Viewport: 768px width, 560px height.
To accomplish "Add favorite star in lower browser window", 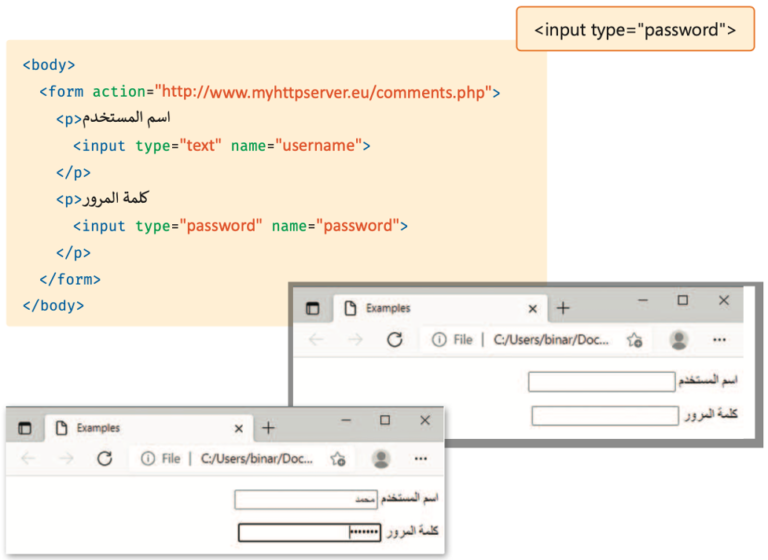I will tap(337, 459).
